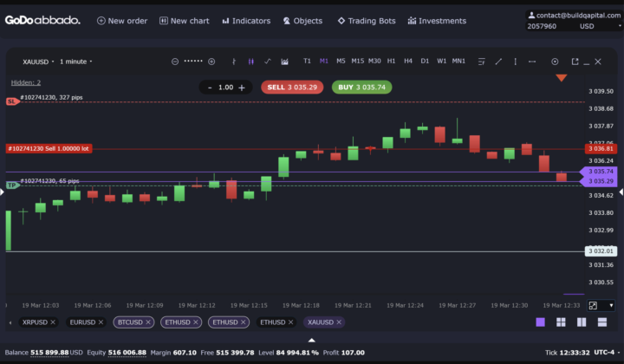Select the H1 timeframe
The height and width of the screenshot is (364, 624).
click(x=391, y=62)
